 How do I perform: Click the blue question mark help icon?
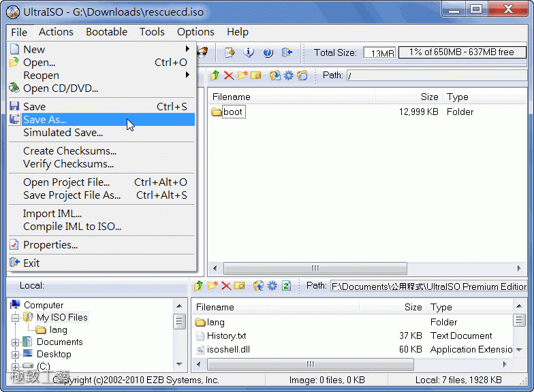[x=268, y=52]
